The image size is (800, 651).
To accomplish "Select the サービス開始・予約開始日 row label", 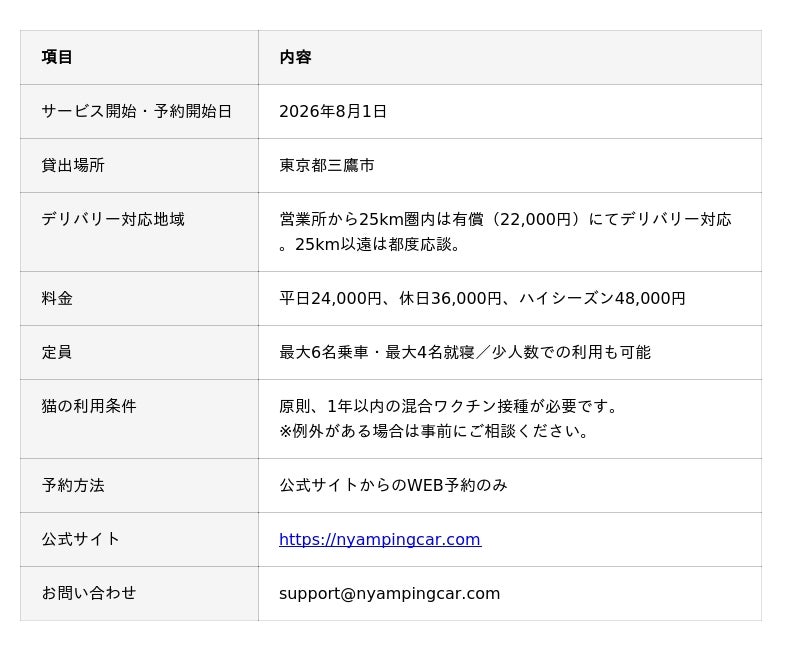I will point(137,111).
